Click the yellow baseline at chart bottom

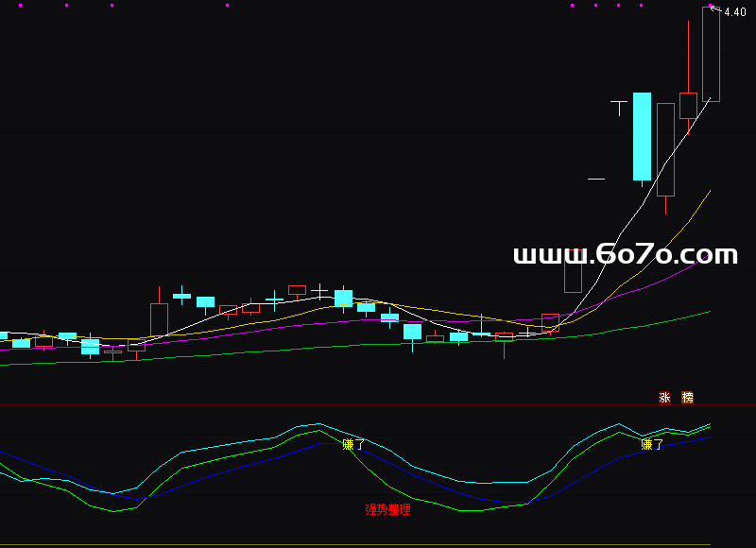point(378,544)
